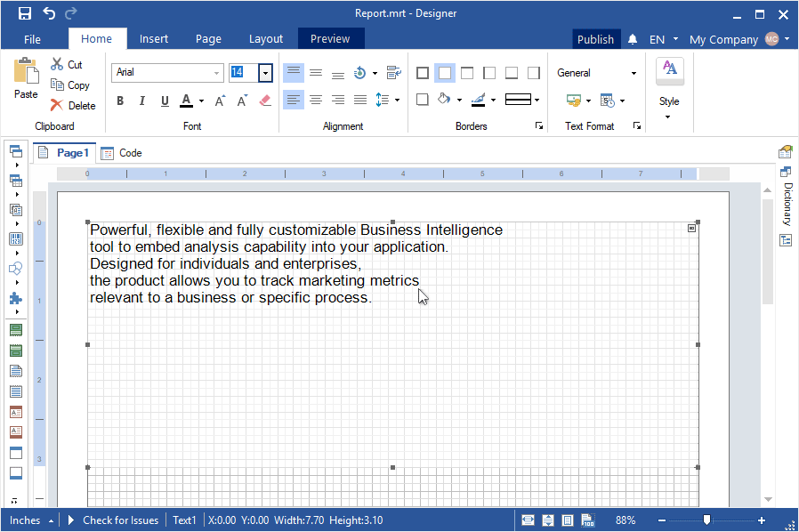
Task: Click the Paste button
Action: click(x=26, y=78)
